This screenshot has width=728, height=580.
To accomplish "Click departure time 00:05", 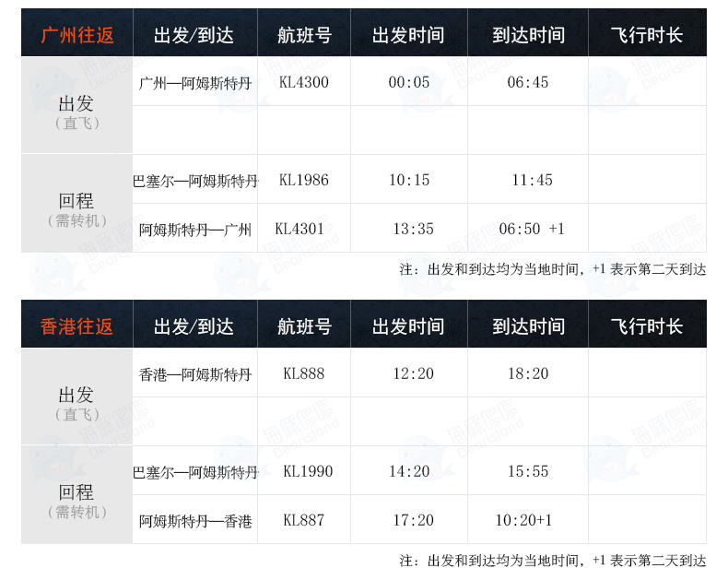I will click(409, 82).
